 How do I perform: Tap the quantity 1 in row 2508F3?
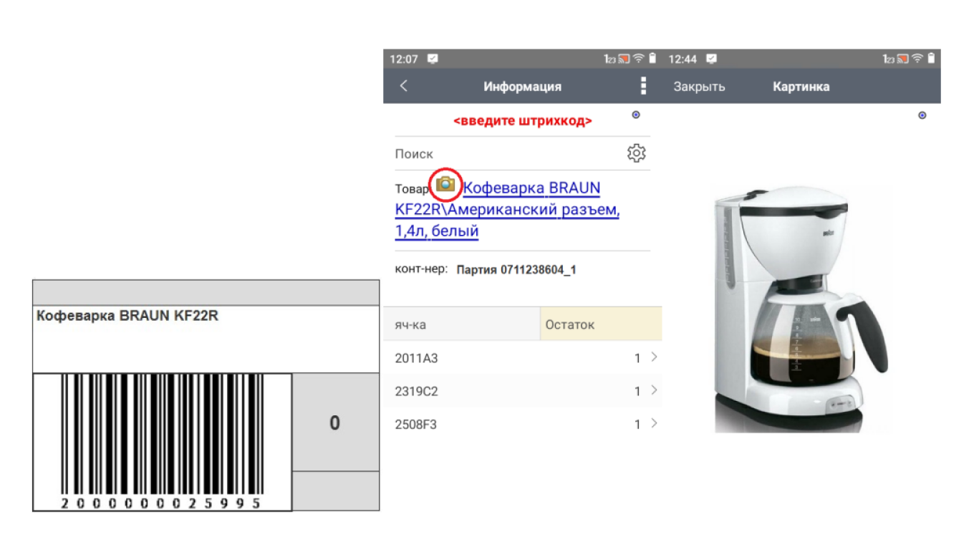[x=637, y=425]
